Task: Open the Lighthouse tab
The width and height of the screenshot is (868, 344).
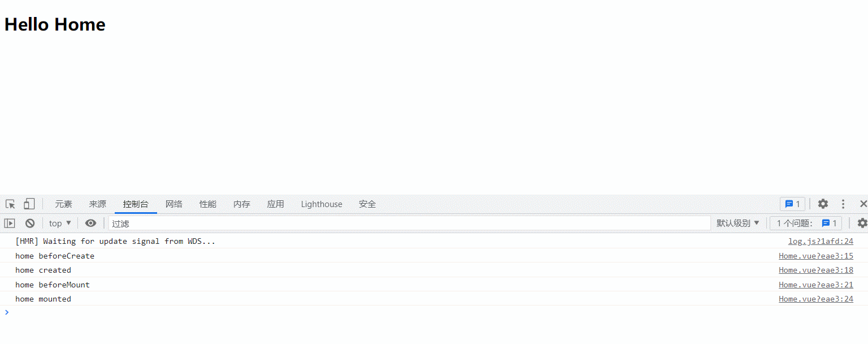Action: click(322, 204)
